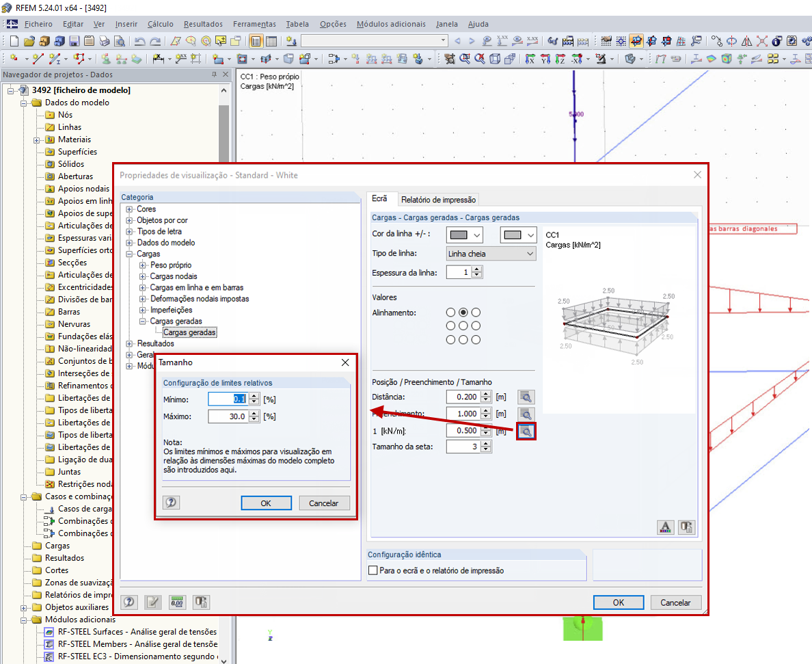Toggle the project navigator panel icon

pyautogui.click(x=256, y=41)
